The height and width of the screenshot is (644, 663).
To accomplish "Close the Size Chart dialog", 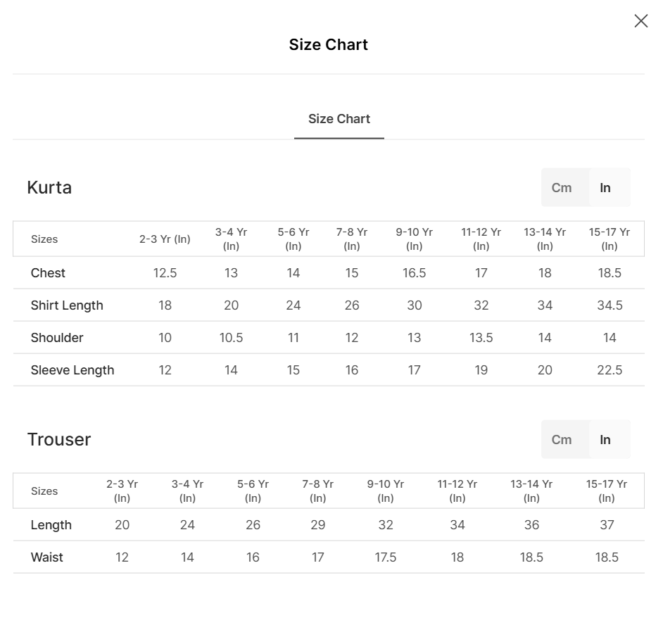I will (x=640, y=21).
